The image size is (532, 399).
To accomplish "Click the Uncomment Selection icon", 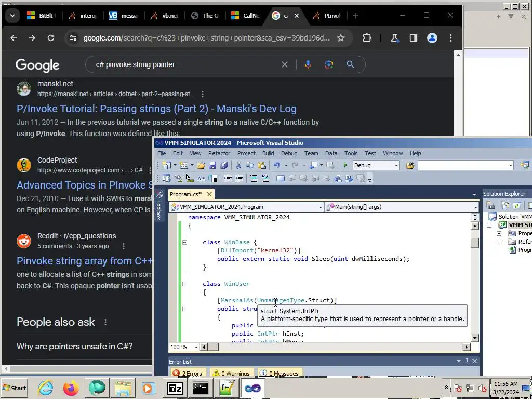I will [265, 179].
